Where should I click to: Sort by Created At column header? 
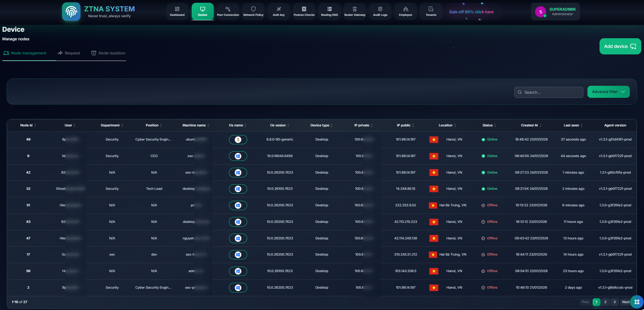531,125
